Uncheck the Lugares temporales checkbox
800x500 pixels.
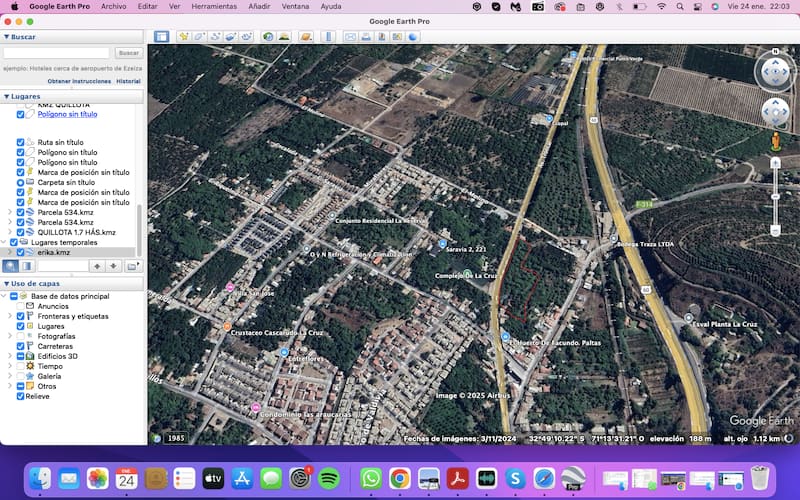pyautogui.click(x=14, y=242)
